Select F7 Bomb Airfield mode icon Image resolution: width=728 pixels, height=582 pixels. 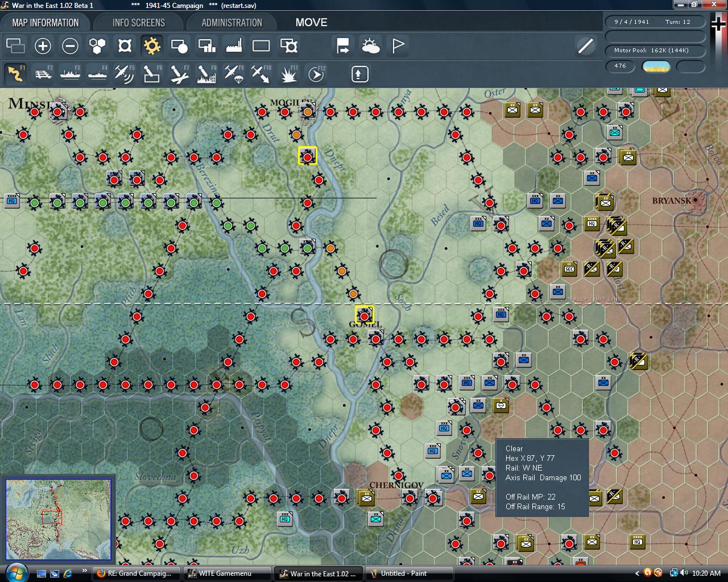(179, 74)
